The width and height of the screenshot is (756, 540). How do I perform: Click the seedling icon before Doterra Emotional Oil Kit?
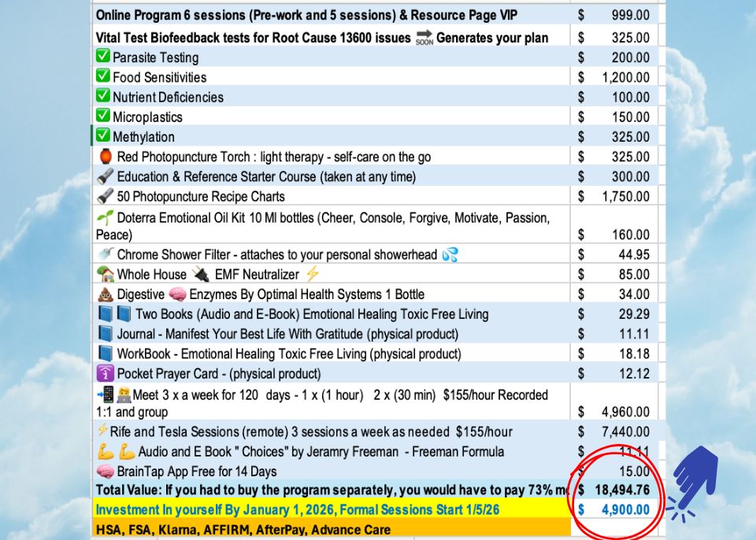(105, 217)
